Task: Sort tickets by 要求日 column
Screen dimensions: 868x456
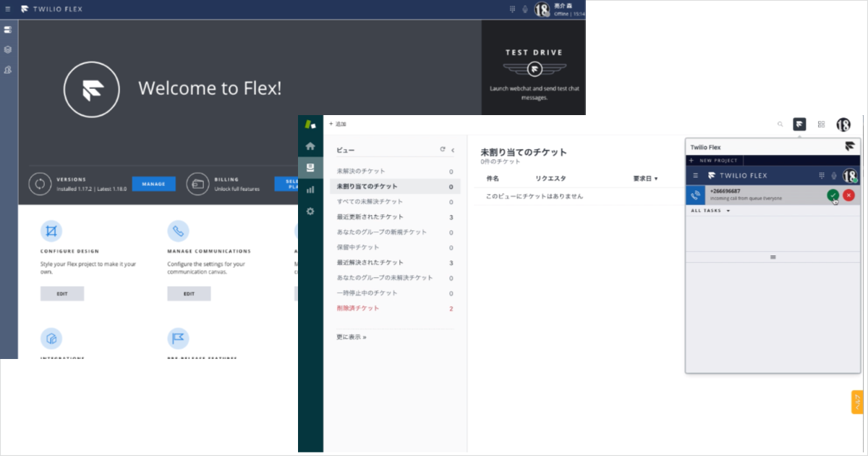Action: tap(646, 178)
